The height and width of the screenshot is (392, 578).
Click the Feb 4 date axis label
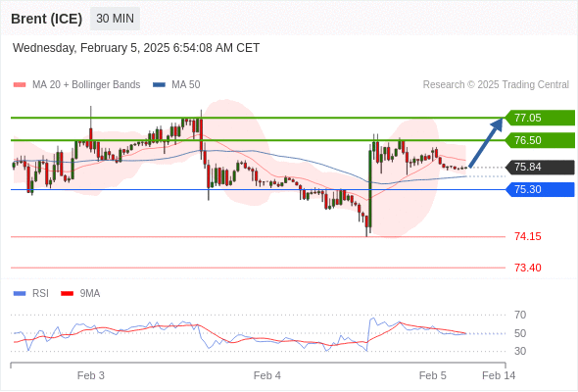click(x=267, y=375)
